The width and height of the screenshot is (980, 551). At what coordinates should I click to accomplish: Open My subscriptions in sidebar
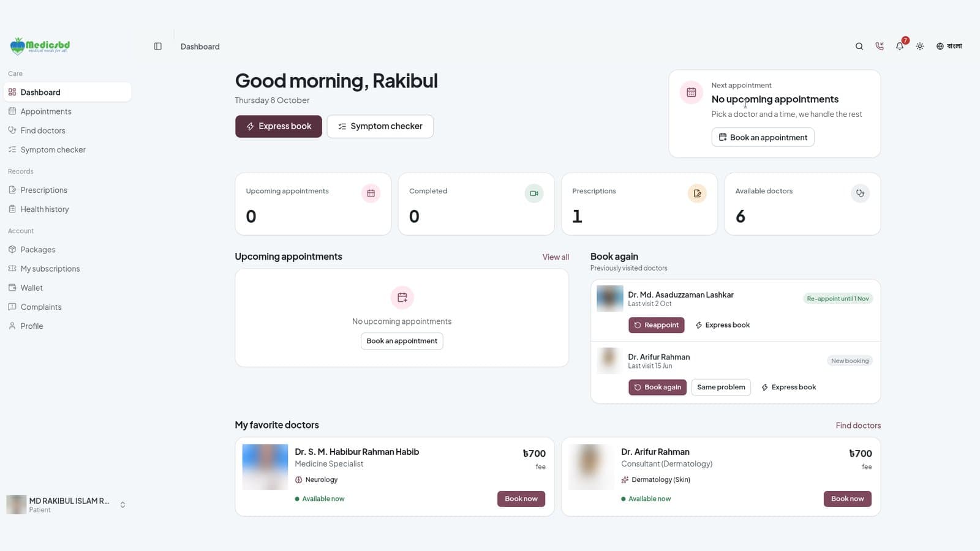(x=67, y=269)
